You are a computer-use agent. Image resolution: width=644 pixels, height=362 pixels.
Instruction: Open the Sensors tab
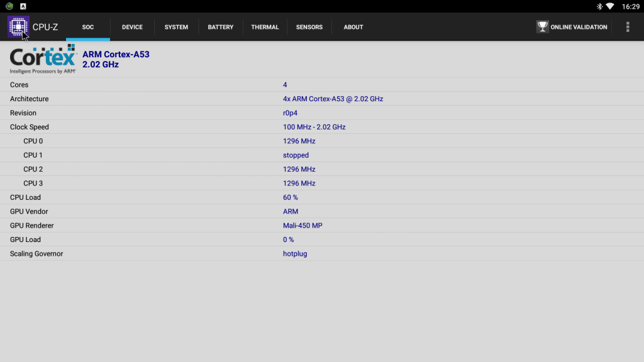[309, 27]
